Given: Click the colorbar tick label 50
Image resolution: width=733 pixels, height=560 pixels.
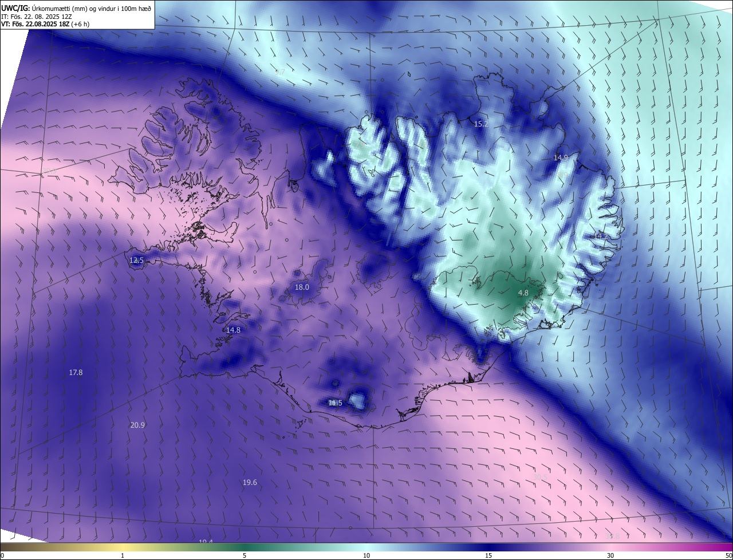Looking at the screenshot, I should [728, 555].
